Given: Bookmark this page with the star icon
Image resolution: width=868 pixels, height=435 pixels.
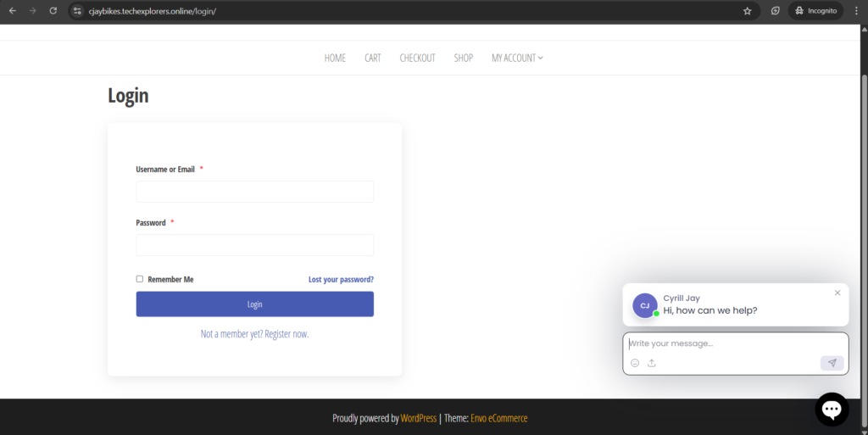Looking at the screenshot, I should [x=747, y=11].
